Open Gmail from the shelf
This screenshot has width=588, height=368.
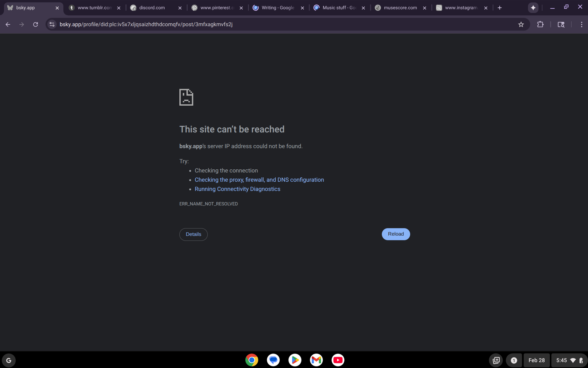click(x=316, y=360)
